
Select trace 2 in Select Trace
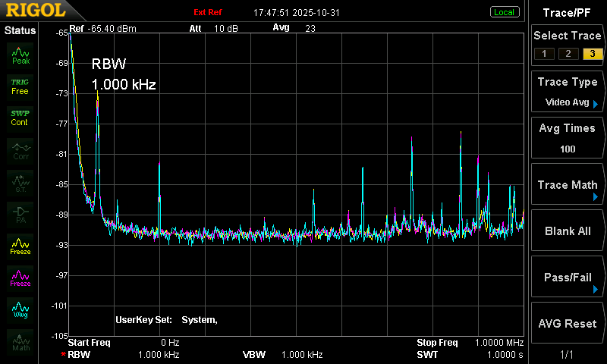pos(568,54)
